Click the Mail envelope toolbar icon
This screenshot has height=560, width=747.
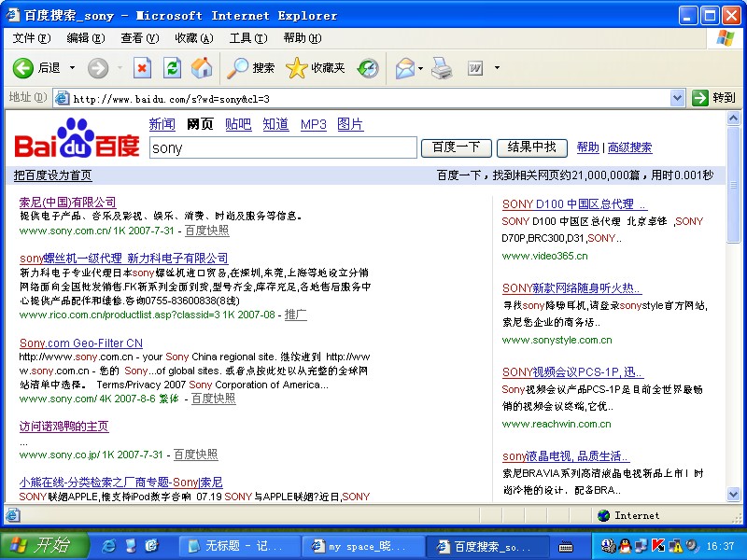click(404, 68)
